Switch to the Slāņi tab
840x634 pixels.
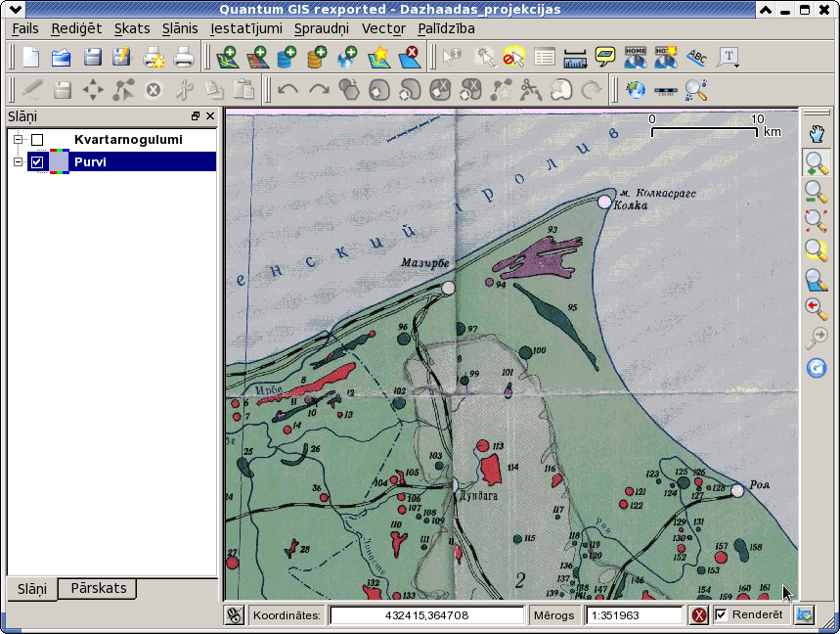[x=32, y=589]
